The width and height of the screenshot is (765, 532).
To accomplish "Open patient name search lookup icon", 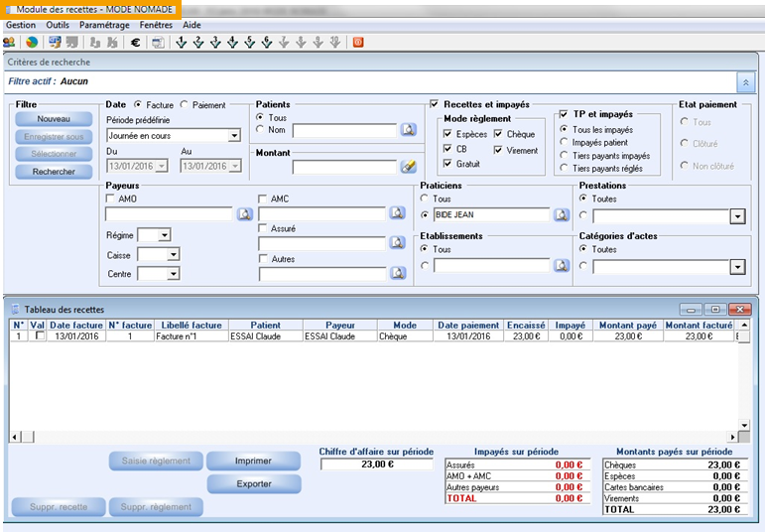I will tap(408, 130).
